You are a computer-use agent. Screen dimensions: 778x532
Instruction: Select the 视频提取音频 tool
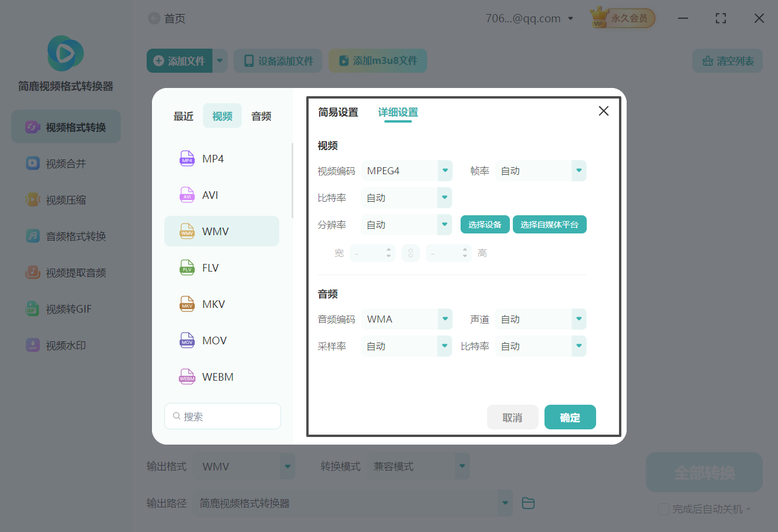click(x=65, y=272)
